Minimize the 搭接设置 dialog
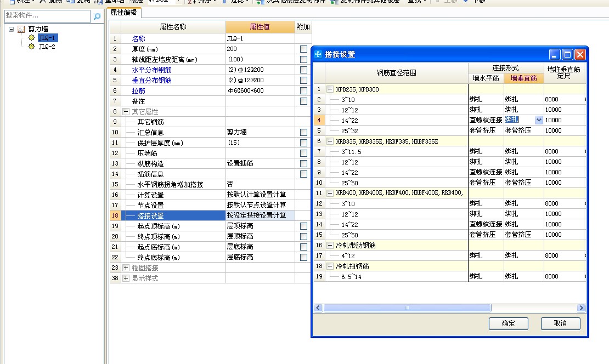This screenshot has width=609, height=364. (554, 55)
